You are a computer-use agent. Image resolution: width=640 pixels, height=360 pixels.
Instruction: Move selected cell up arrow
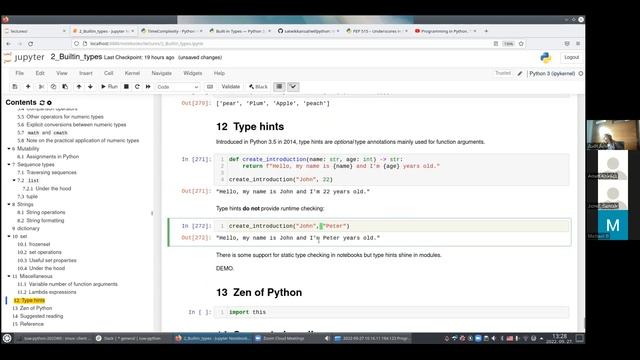79,87
